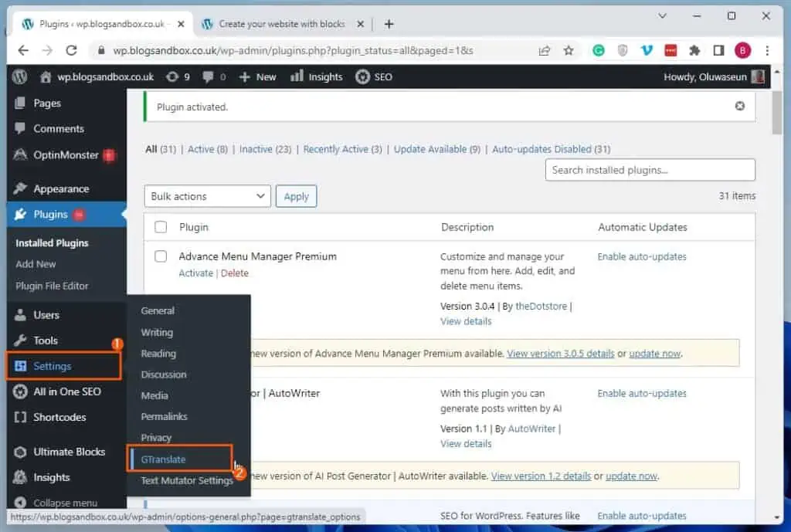Screen dimensions: 791x532
Task: Filter plugins by Update Available (9)
Action: 437,149
